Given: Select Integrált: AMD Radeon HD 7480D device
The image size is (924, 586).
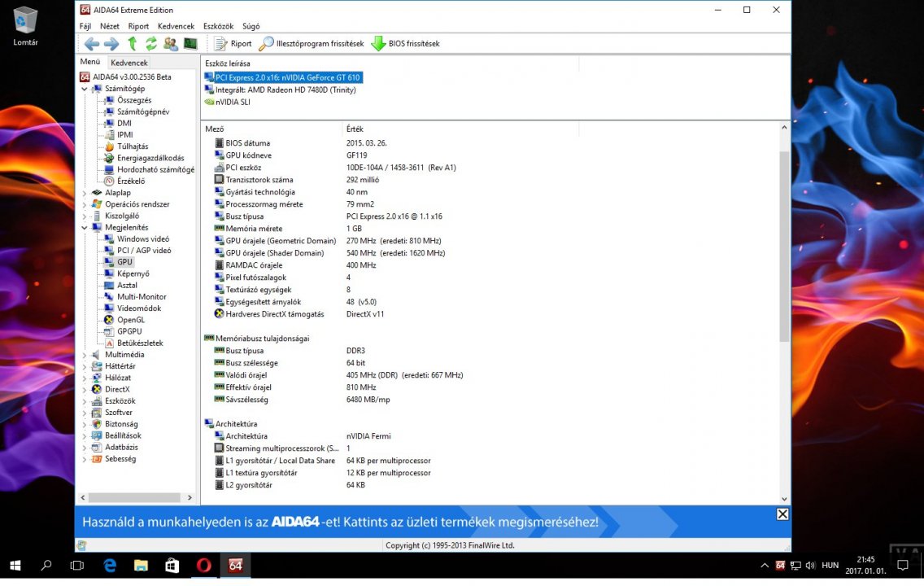Looking at the screenshot, I should (285, 90).
